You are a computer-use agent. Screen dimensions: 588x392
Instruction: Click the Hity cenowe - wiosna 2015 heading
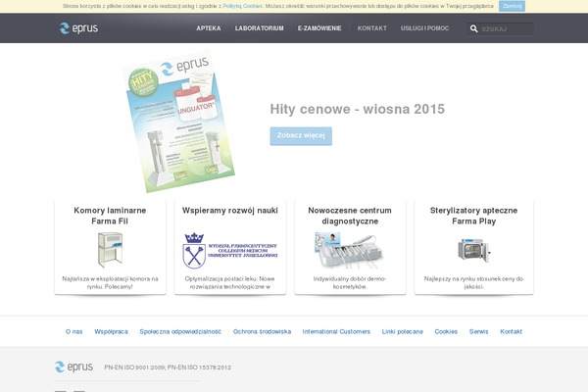(358, 109)
